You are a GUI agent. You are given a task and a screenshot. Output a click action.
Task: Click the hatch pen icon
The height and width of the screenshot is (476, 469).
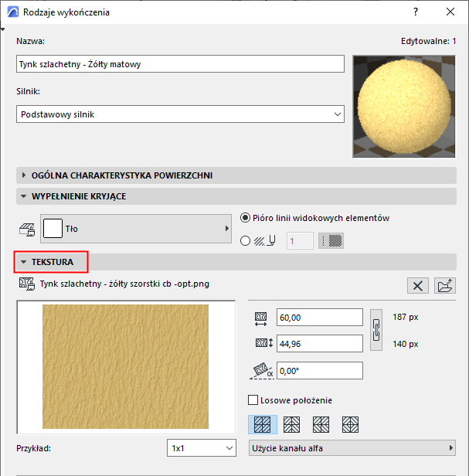(265, 241)
